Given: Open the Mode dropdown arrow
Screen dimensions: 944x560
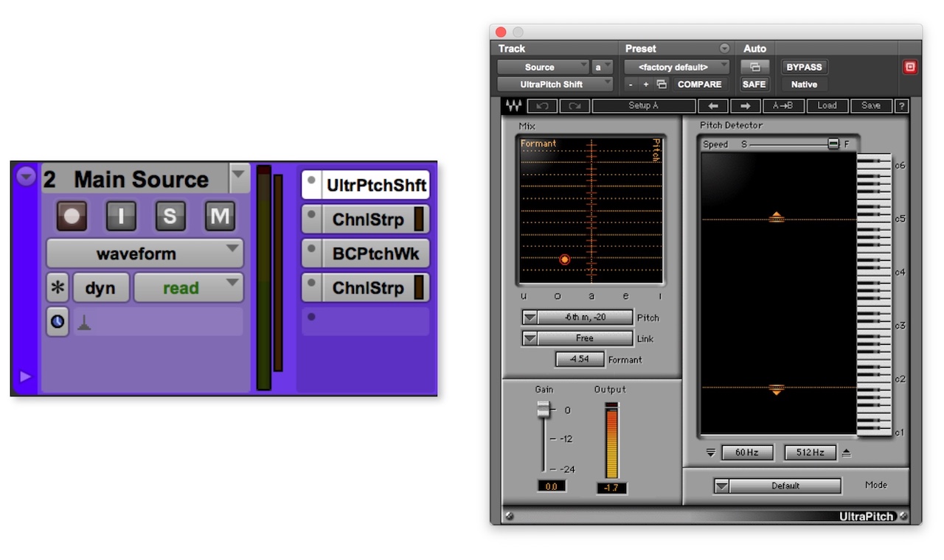Looking at the screenshot, I should [x=722, y=486].
